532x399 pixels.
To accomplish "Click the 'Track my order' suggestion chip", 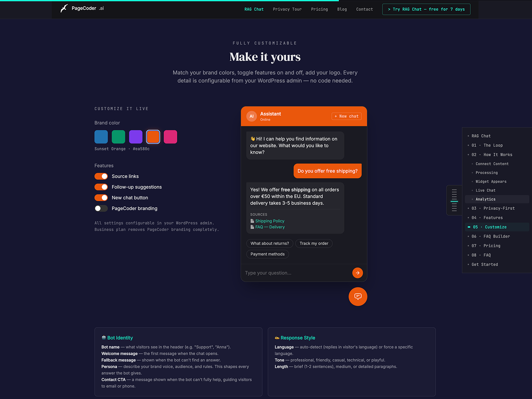I will (314, 243).
